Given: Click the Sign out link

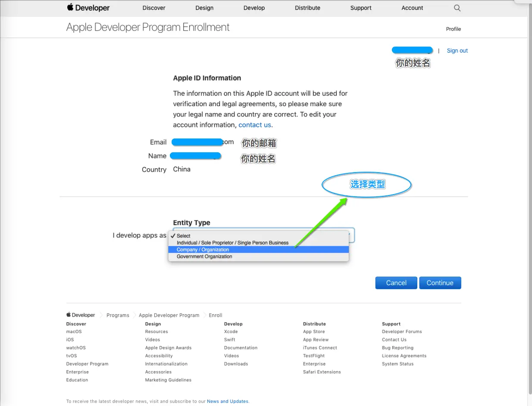Looking at the screenshot, I should click(457, 50).
